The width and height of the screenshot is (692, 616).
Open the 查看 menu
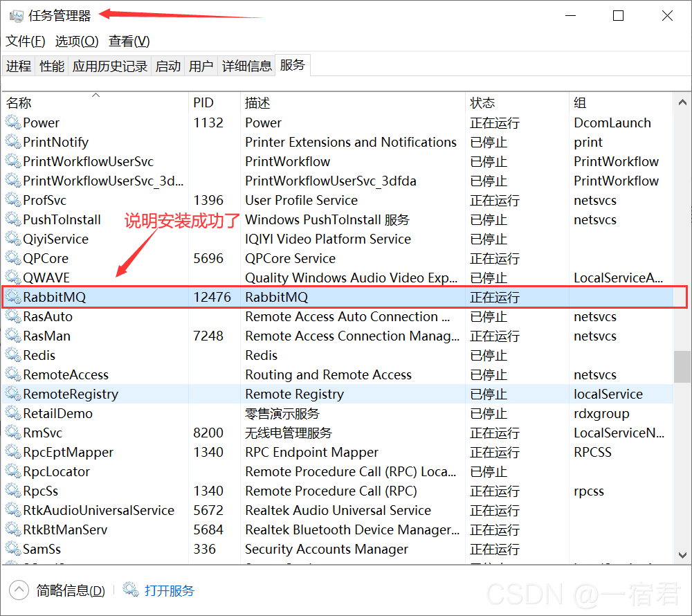pos(129,42)
